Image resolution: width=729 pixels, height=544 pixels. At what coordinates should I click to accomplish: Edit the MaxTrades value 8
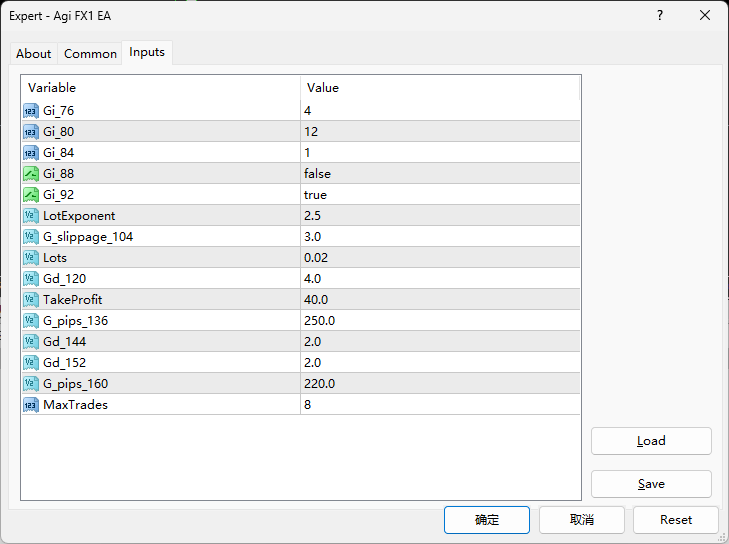click(440, 405)
